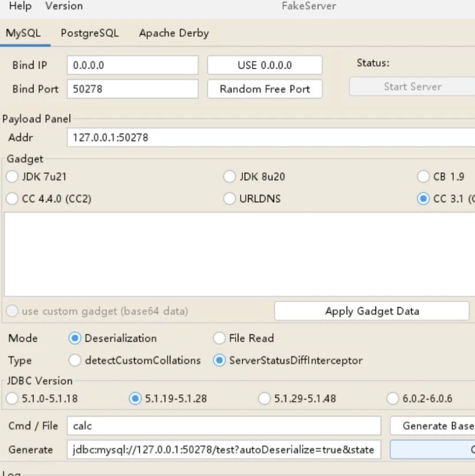This screenshot has width=475, height=476.
Task: Click the Bind Port input field
Action: click(132, 89)
